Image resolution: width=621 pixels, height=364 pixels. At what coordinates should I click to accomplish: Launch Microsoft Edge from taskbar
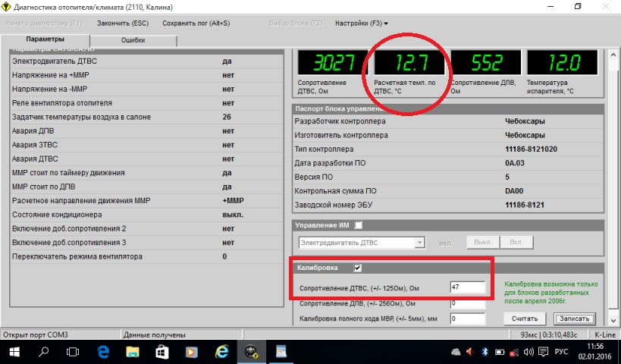click(x=103, y=352)
